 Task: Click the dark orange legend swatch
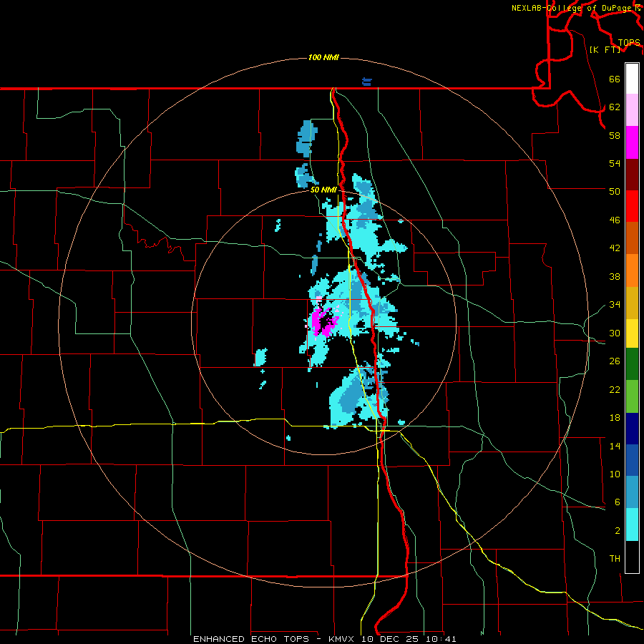(632, 238)
